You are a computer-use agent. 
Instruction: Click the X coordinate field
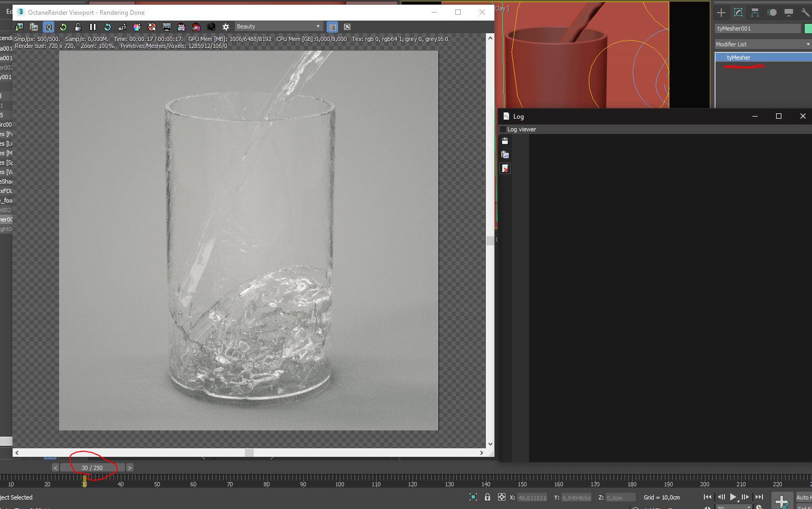tap(532, 497)
